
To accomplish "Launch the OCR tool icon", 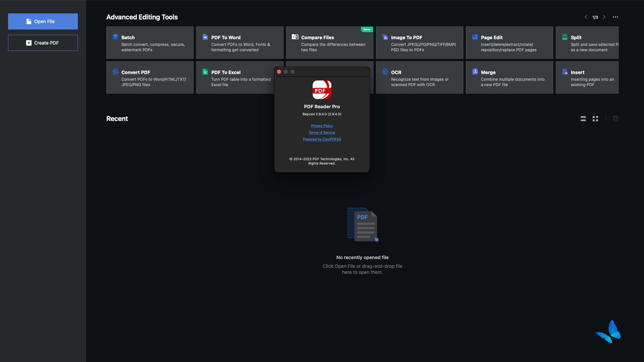I will click(385, 72).
